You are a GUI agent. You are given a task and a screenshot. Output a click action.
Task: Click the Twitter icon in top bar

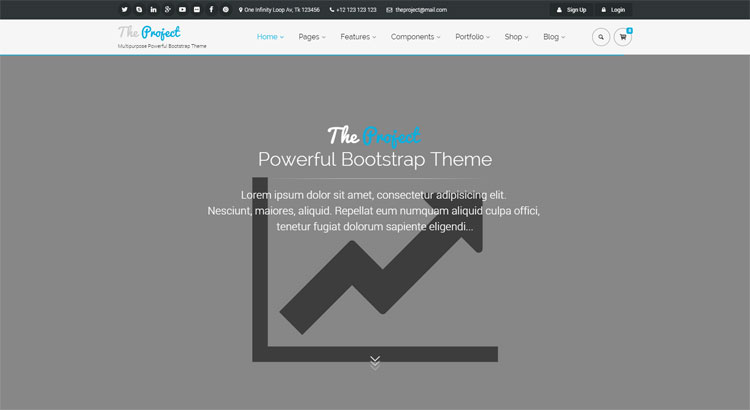point(124,10)
